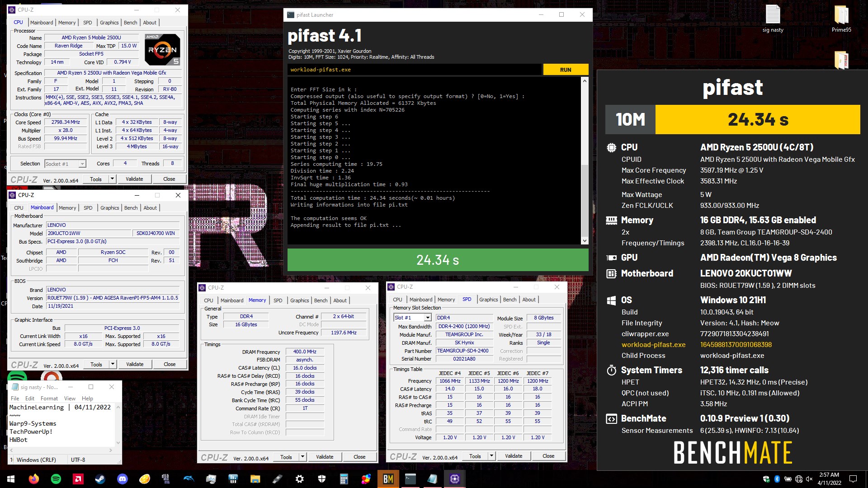The width and height of the screenshot is (868, 488).
Task: Click Close in CPU-Z Memory window
Action: pos(359,457)
